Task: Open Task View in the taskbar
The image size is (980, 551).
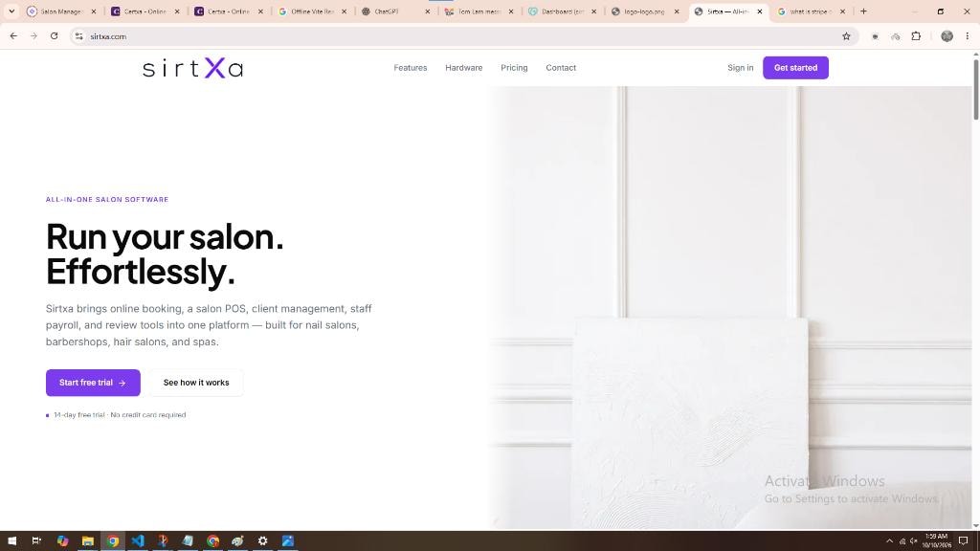Action: click(x=36, y=541)
